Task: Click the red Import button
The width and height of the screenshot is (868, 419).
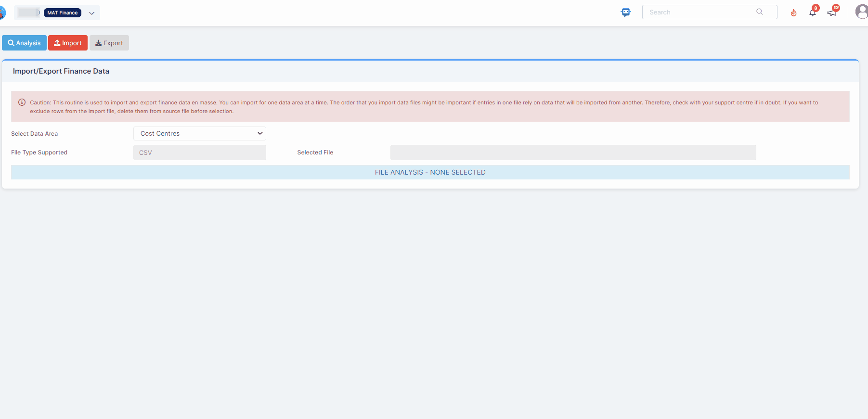Action: 68,43
